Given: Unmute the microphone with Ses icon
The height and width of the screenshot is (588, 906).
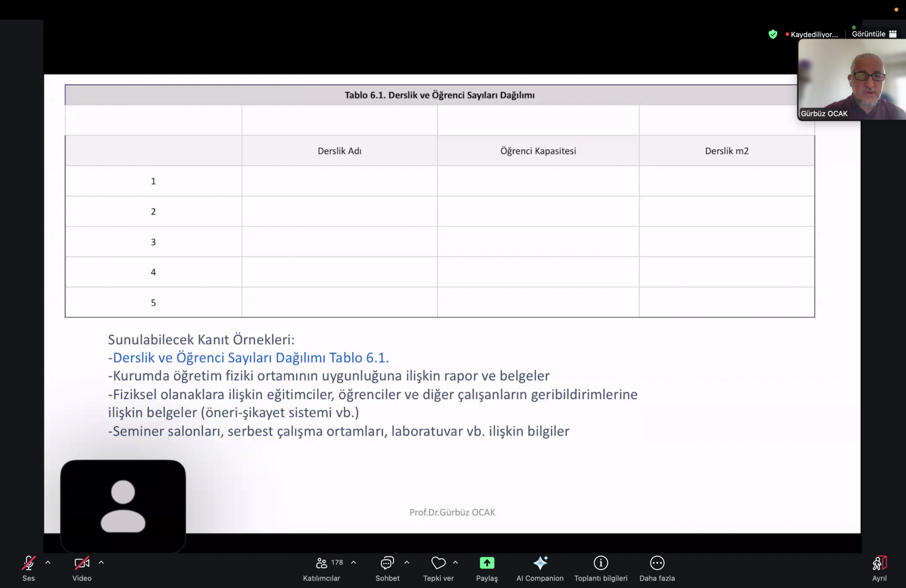Looking at the screenshot, I should coord(28,563).
